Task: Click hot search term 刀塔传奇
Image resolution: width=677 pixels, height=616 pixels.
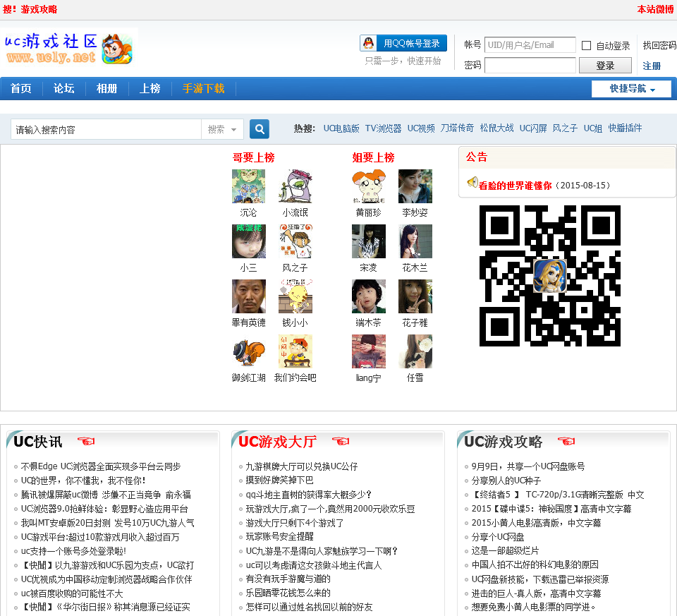Action: tap(457, 128)
